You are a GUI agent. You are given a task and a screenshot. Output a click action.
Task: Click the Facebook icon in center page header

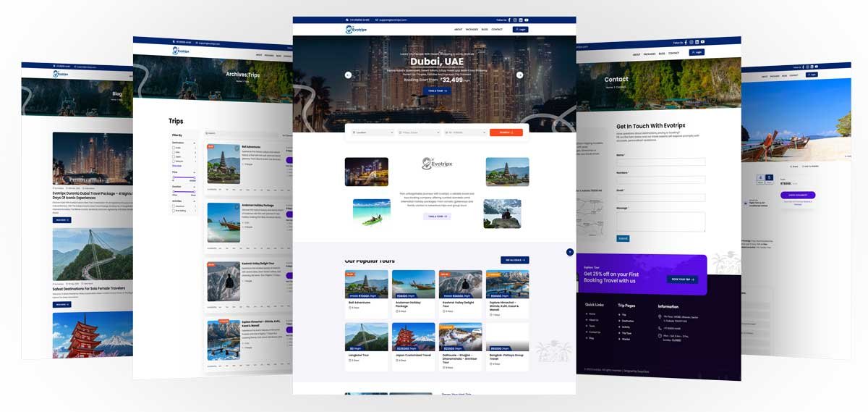509,20
